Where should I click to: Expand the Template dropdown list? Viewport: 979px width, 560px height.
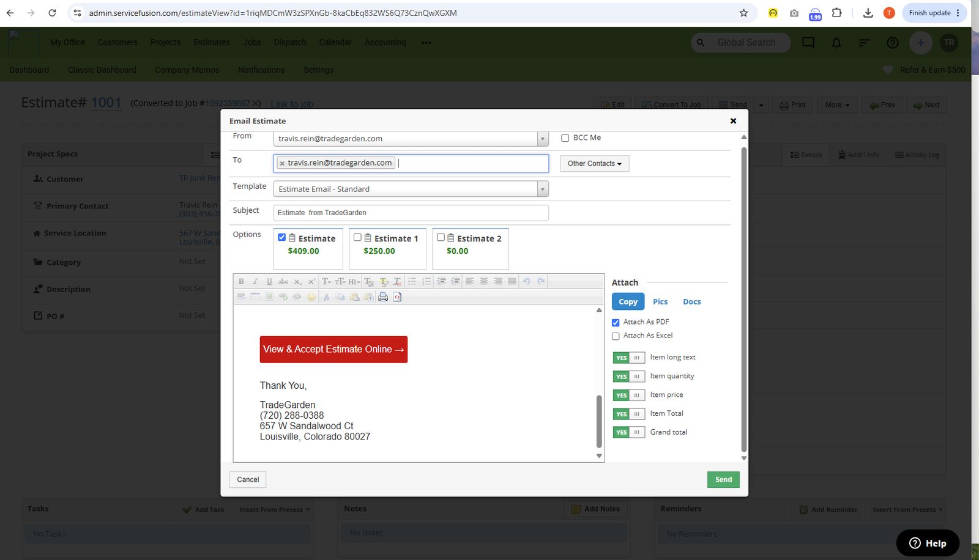542,189
